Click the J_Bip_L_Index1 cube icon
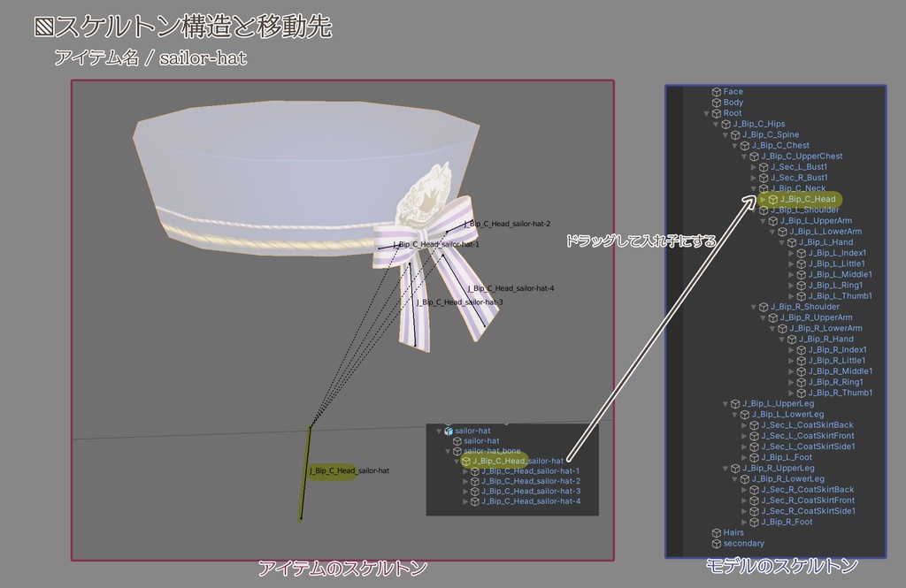The width and height of the screenshot is (906, 588). coord(802,253)
